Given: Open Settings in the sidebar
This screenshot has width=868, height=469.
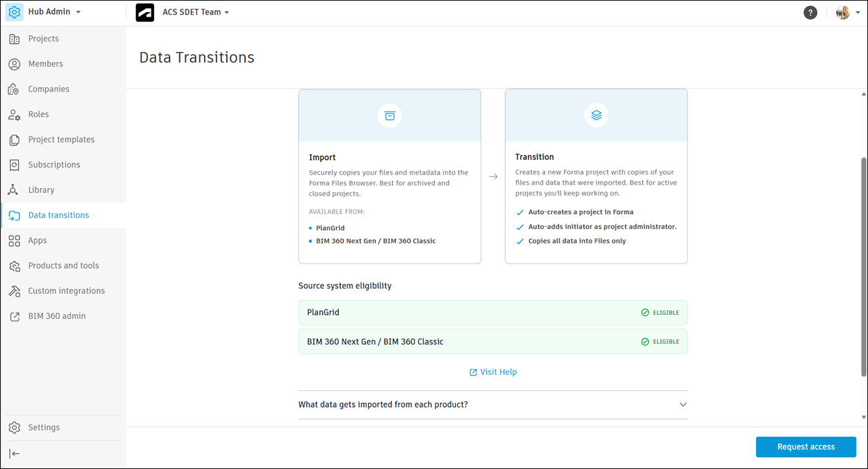Looking at the screenshot, I should [x=44, y=428].
